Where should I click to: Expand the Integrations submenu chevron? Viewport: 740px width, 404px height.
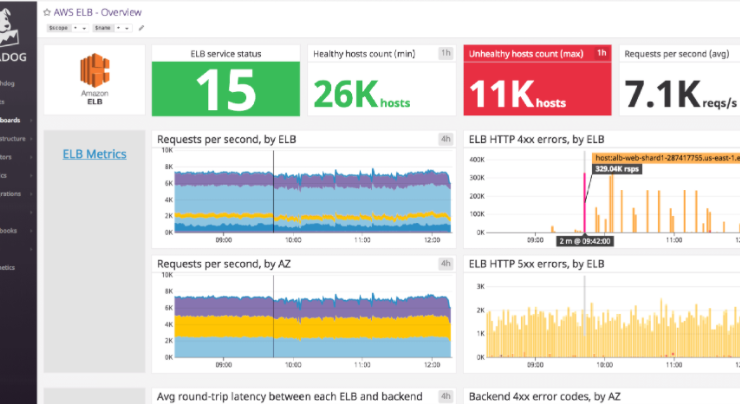pyautogui.click(x=31, y=194)
